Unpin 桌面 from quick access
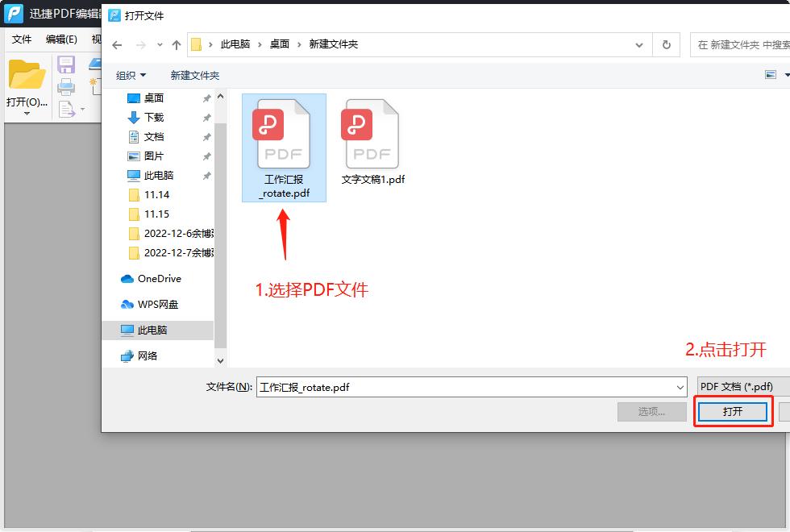The height and width of the screenshot is (532, 790). [207, 98]
